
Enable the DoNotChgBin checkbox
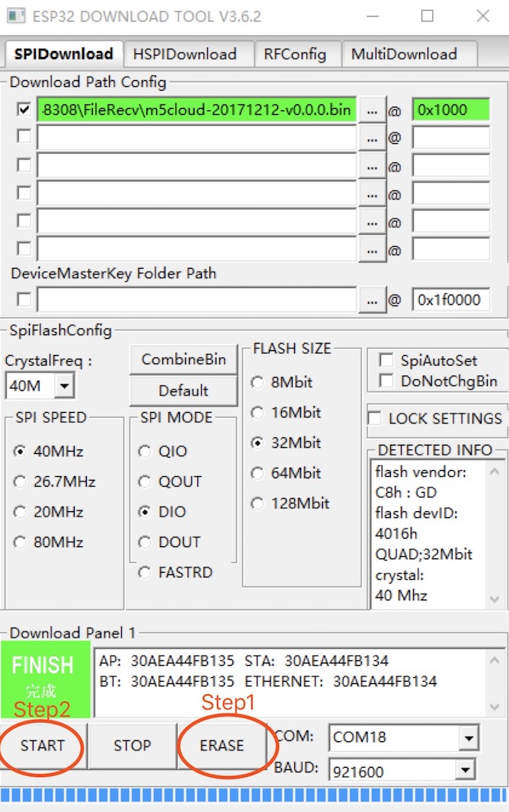click(x=386, y=381)
